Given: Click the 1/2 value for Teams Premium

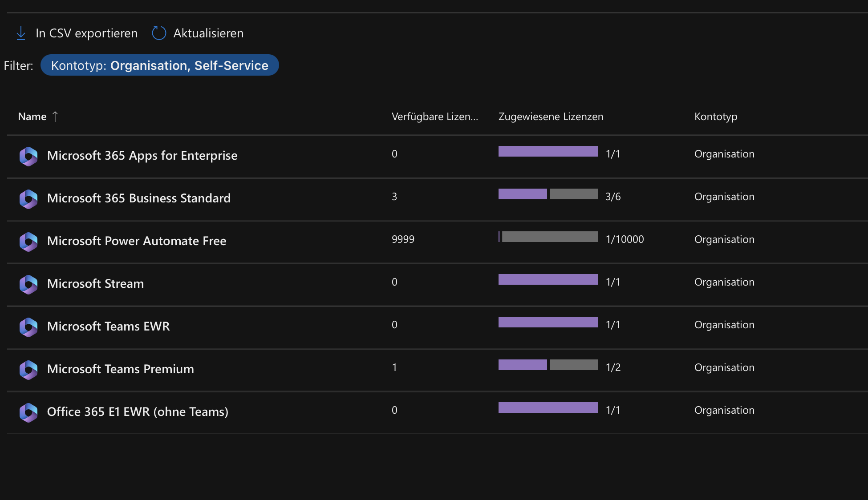Looking at the screenshot, I should click(x=613, y=367).
